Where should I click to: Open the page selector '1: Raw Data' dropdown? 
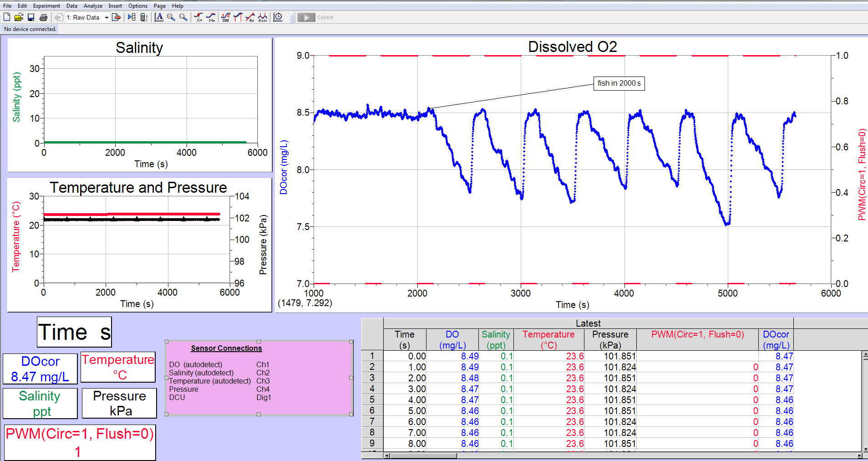pyautogui.click(x=87, y=17)
